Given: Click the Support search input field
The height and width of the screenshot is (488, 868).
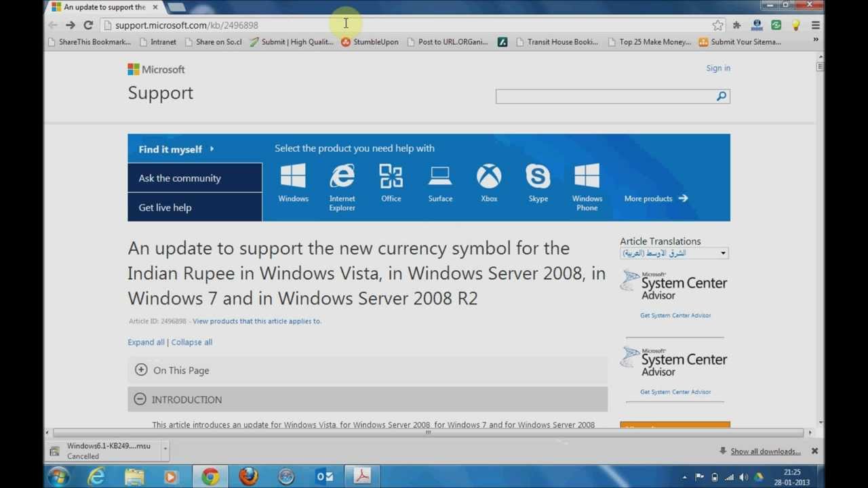Looking at the screenshot, I should [x=606, y=96].
